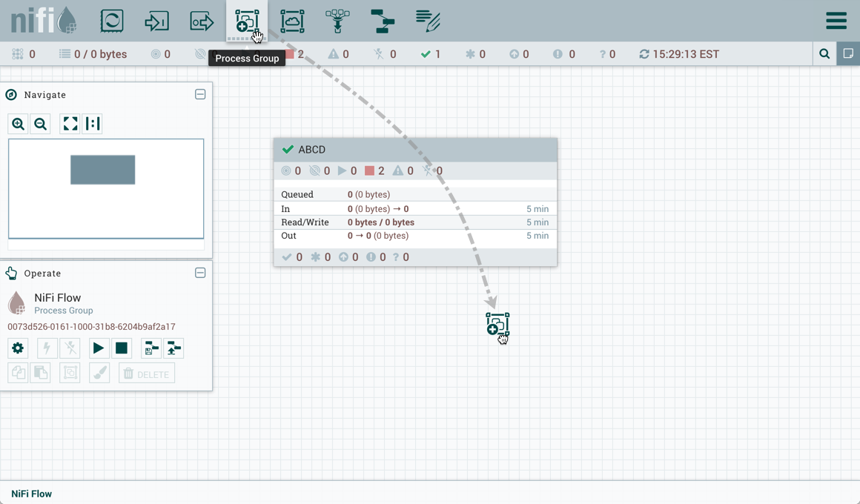Click the Input Port toolbar icon

click(x=156, y=21)
